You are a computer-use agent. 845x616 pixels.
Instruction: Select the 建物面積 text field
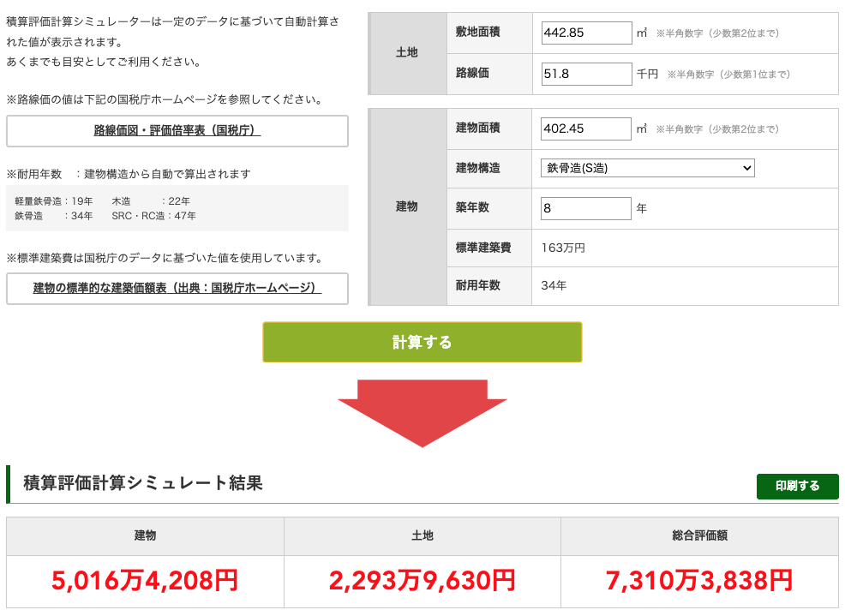point(586,129)
